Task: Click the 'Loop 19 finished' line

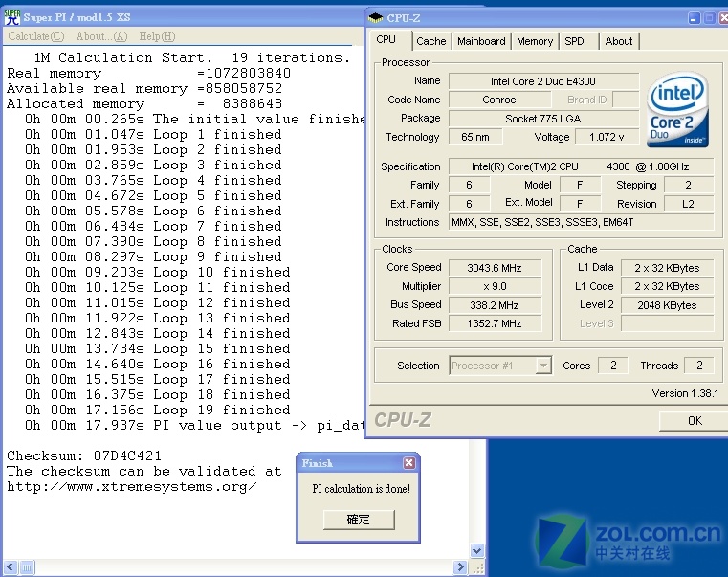Action: coord(158,411)
